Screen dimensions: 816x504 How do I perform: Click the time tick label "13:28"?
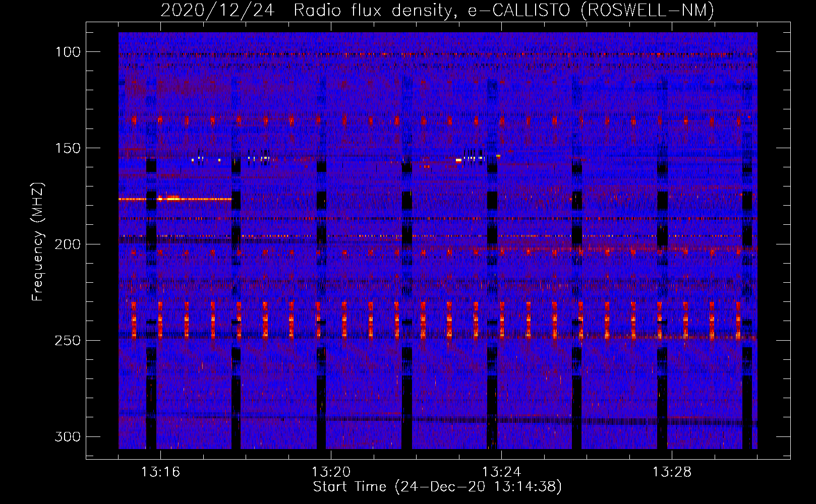(x=672, y=472)
